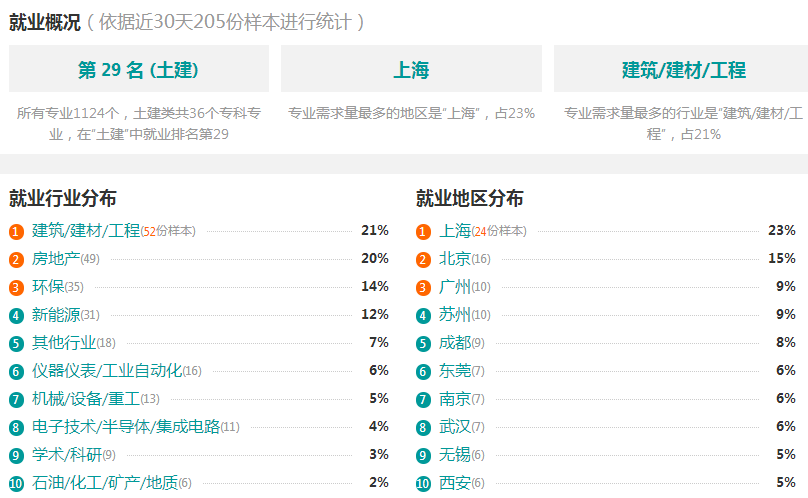The width and height of the screenshot is (808, 498).
Task: Click the 上海 top region card
Action: [411, 69]
